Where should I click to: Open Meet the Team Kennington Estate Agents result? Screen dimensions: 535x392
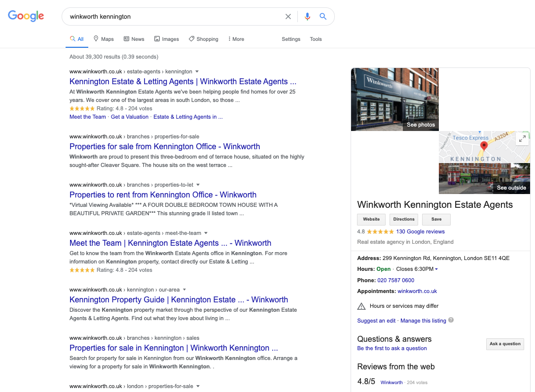click(170, 243)
